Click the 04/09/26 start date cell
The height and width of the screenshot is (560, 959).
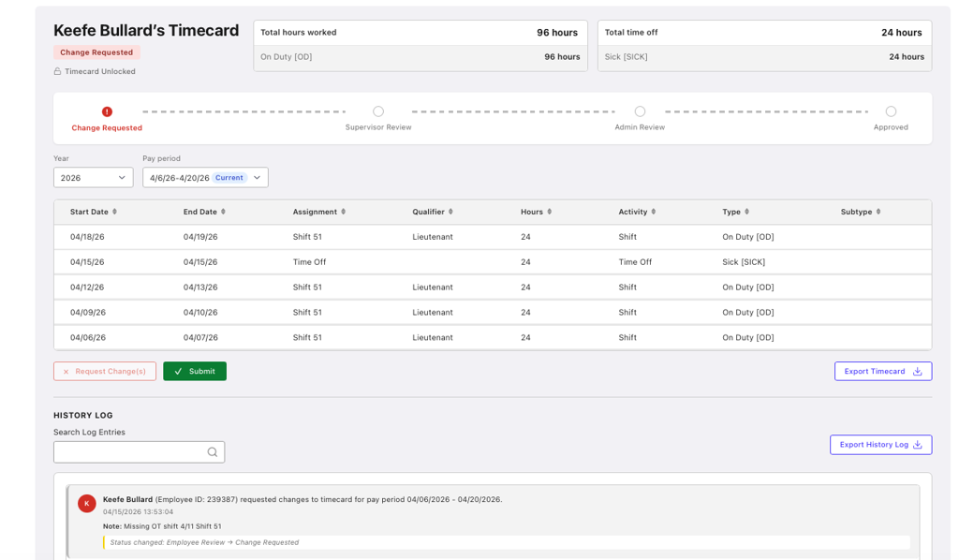click(87, 312)
